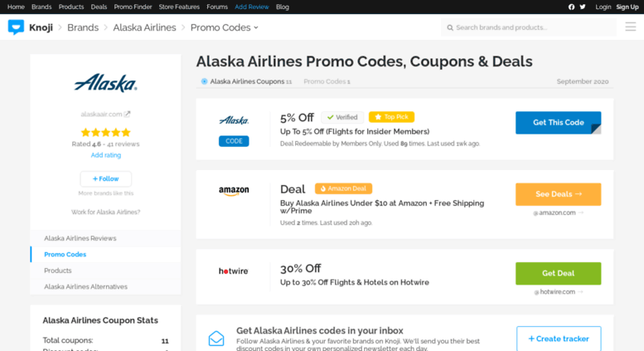Focus the Search brands and products field
Image resolution: width=644 pixels, height=351 pixels.
529,27
